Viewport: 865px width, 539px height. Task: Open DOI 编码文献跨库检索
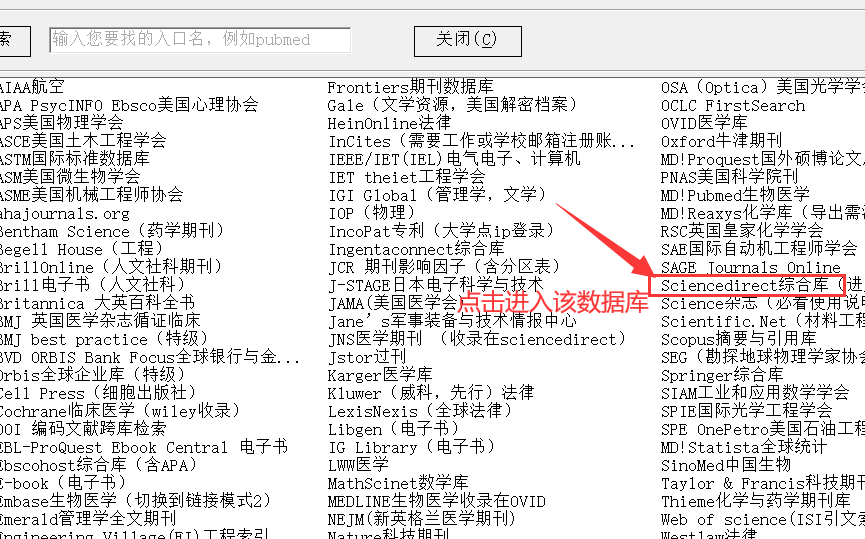(x=83, y=429)
